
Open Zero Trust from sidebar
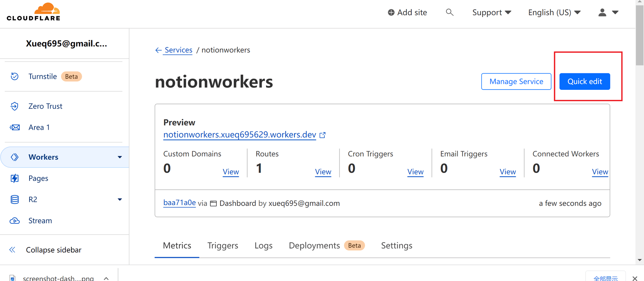(45, 106)
